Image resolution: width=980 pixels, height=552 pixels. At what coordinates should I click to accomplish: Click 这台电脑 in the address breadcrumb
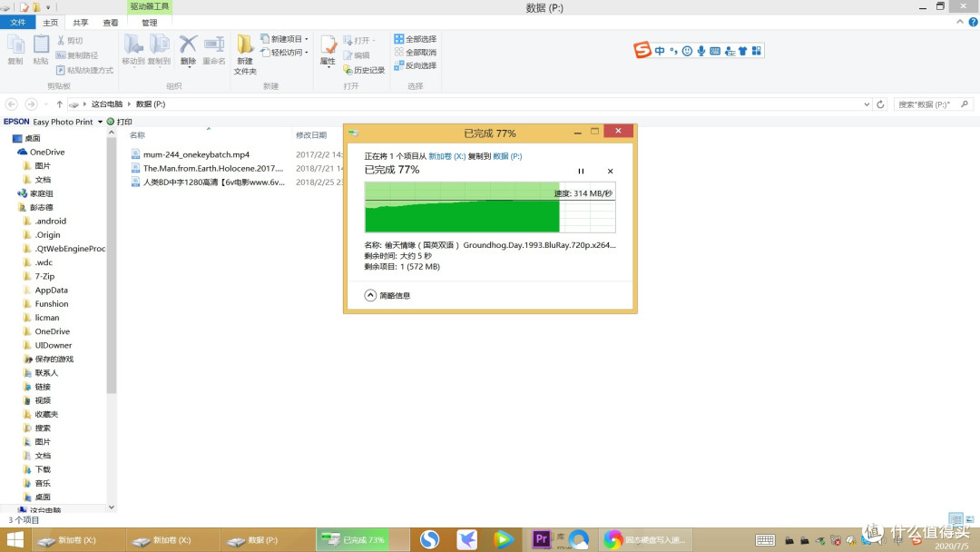(x=107, y=104)
